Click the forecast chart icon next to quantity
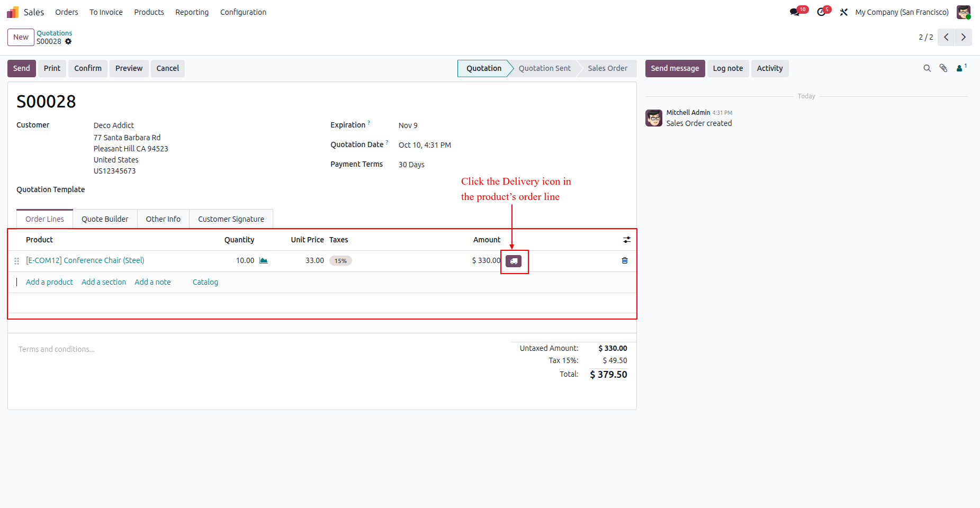The image size is (980, 508). click(x=264, y=260)
